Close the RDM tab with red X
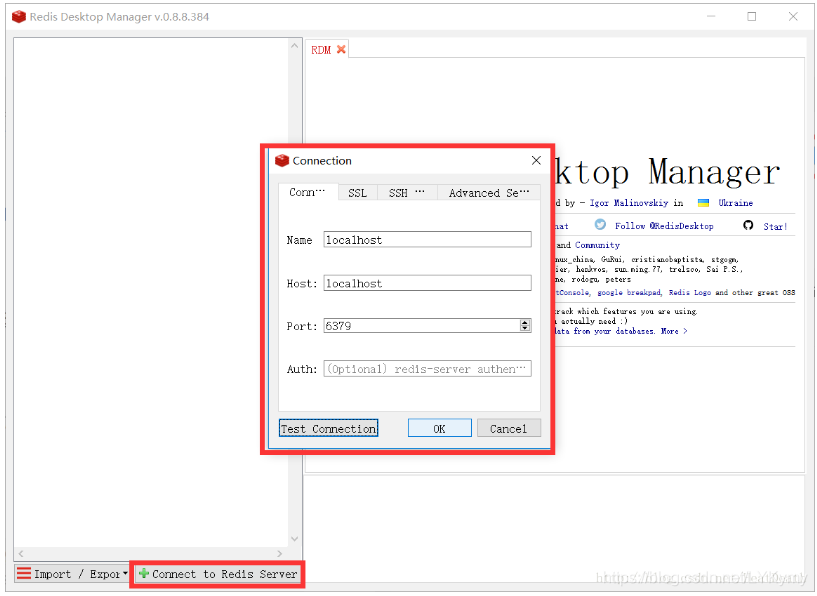817x596 pixels. click(x=341, y=49)
